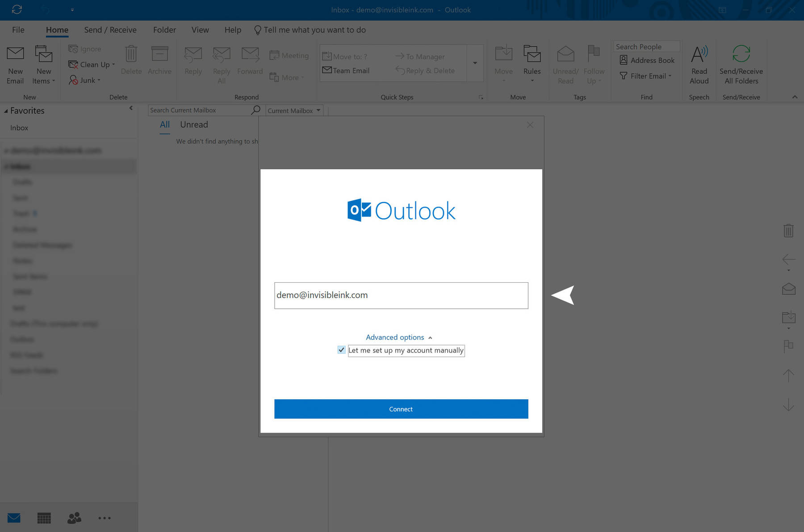Viewport: 804px width, 532px height.
Task: Open the Clean Up dropdown
Action: click(92, 64)
